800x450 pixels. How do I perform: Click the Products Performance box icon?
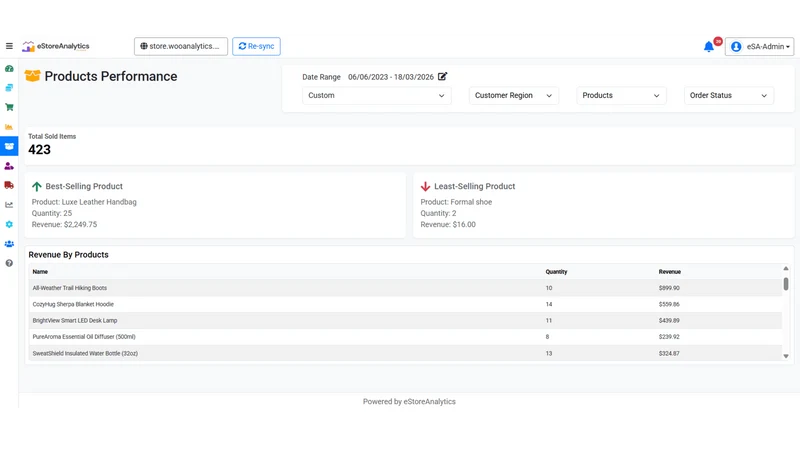click(32, 76)
